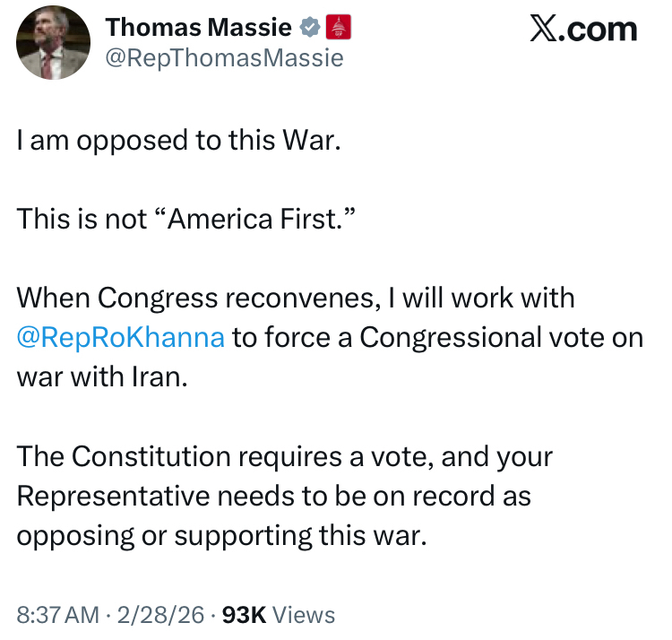Click the "opposing or supporting this war." line
Image resolution: width=672 pixels, height=640 pixels.
pyautogui.click(x=220, y=534)
